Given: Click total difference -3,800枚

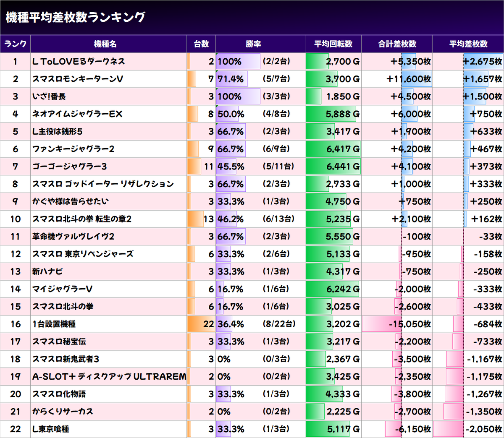Looking at the screenshot, I should click(x=412, y=394).
